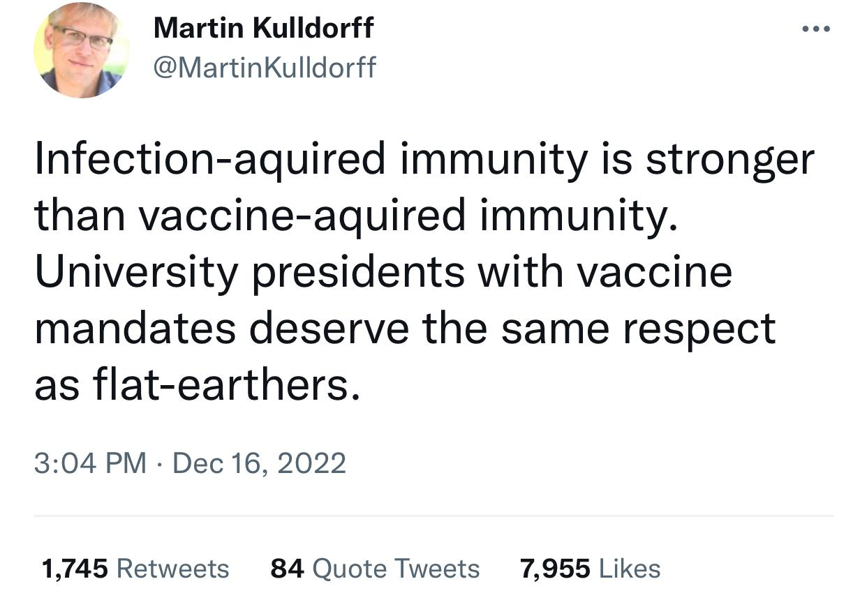This screenshot has height=616, width=867.
Task: Click the word "stronger" in the tweet
Action: pyautogui.click(x=729, y=159)
